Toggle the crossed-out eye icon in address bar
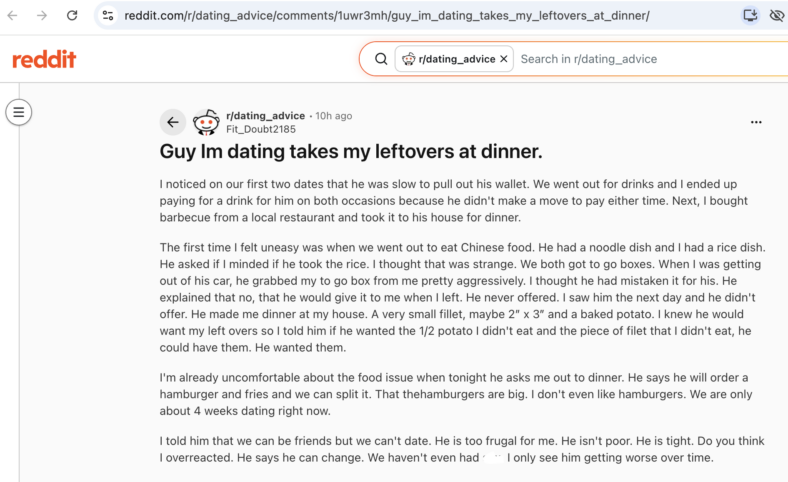 (x=777, y=16)
